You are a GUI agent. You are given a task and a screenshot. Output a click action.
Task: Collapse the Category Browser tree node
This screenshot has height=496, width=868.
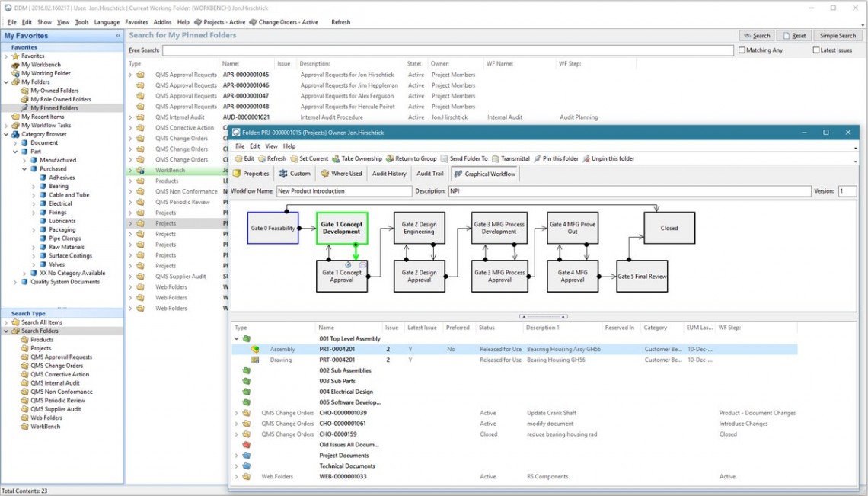click(7, 134)
